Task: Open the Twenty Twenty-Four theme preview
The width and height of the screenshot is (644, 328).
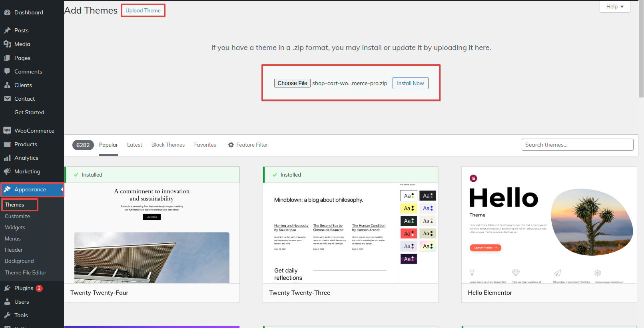Action: (152, 233)
